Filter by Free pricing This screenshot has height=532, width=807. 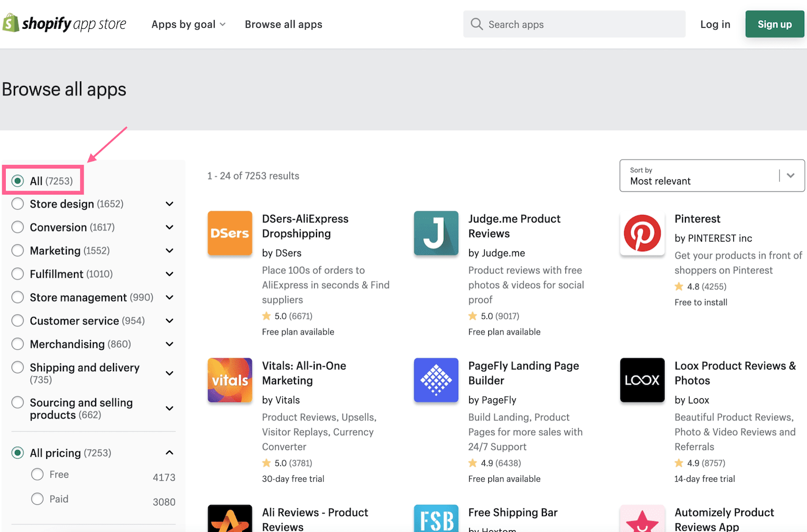click(x=37, y=474)
